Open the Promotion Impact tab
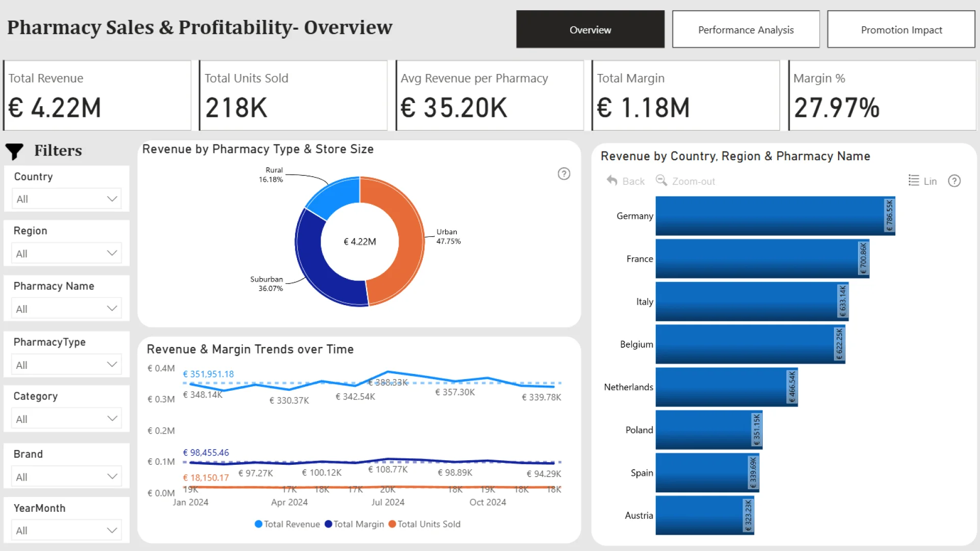Screen dimensions: 980x551 point(901,30)
